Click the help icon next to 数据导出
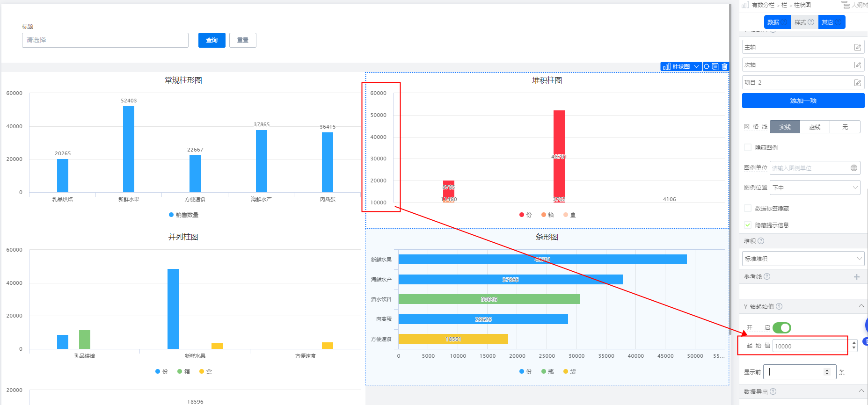868x405 pixels. click(773, 391)
